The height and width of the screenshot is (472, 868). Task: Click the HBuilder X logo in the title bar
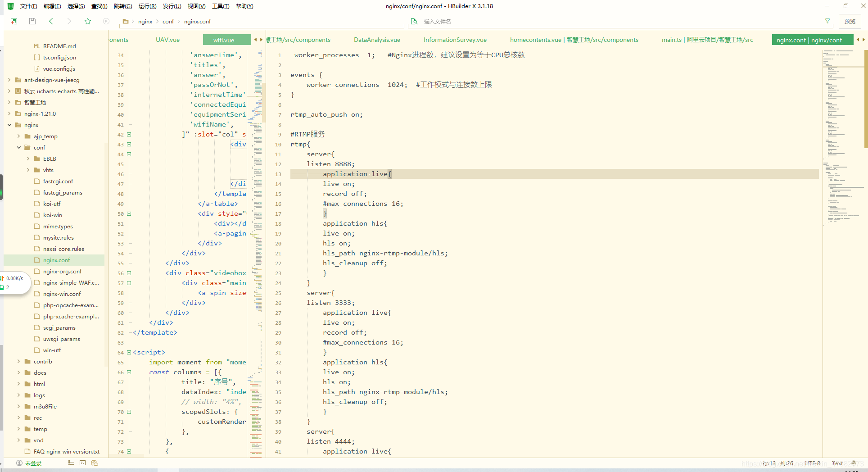click(10, 6)
